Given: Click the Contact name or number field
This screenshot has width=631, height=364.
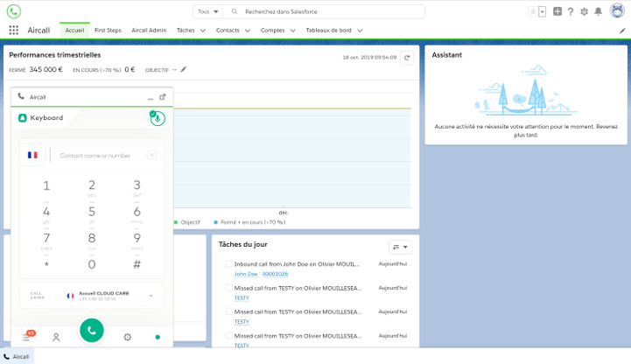Looking at the screenshot, I should [x=95, y=156].
